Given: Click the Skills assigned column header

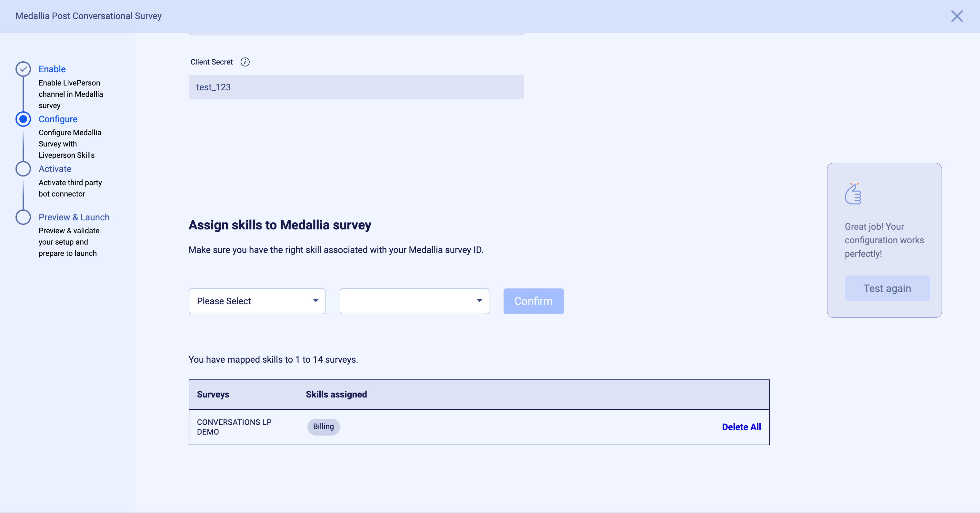Looking at the screenshot, I should [x=336, y=394].
